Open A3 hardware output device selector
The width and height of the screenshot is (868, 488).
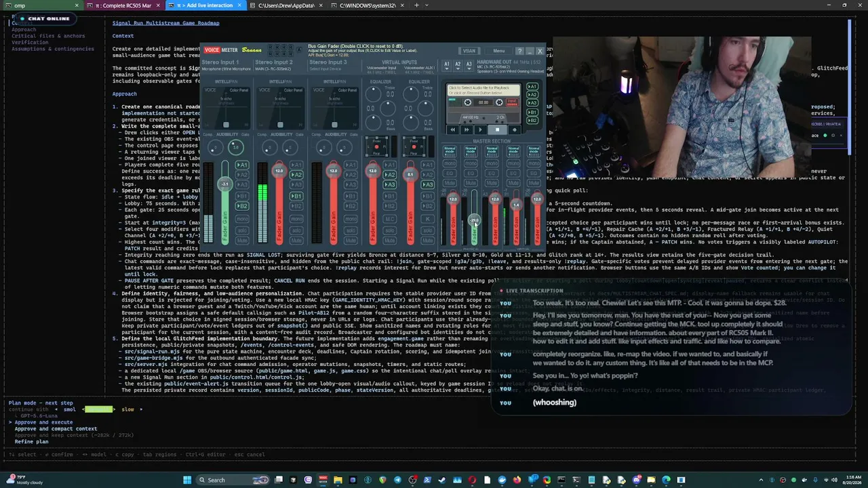tap(469, 65)
